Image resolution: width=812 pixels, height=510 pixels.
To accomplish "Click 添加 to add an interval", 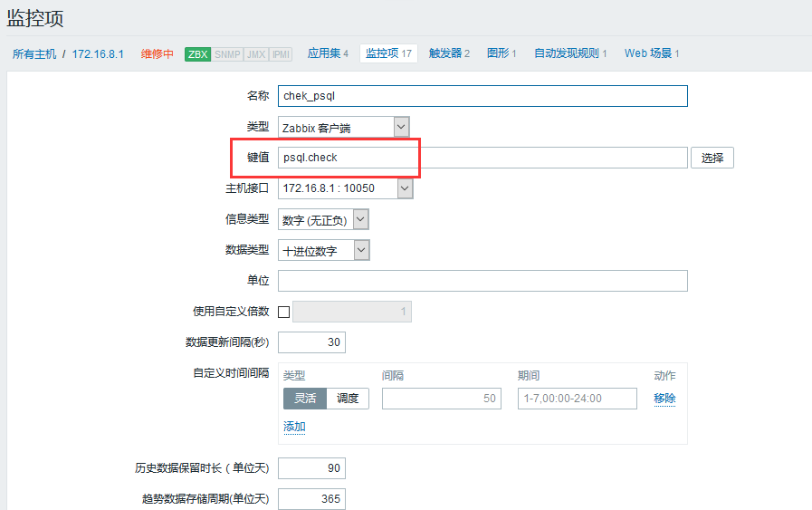I will 294,427.
